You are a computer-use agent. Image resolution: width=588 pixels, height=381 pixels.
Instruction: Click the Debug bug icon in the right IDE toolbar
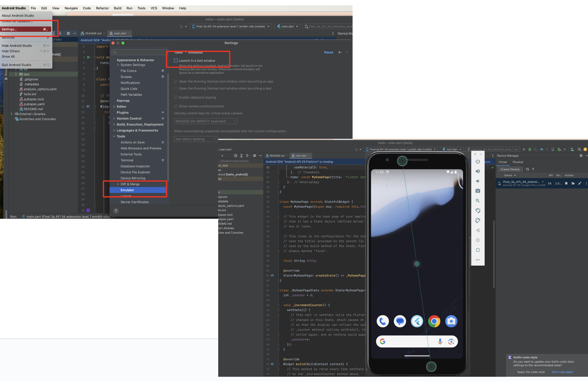pos(530,149)
